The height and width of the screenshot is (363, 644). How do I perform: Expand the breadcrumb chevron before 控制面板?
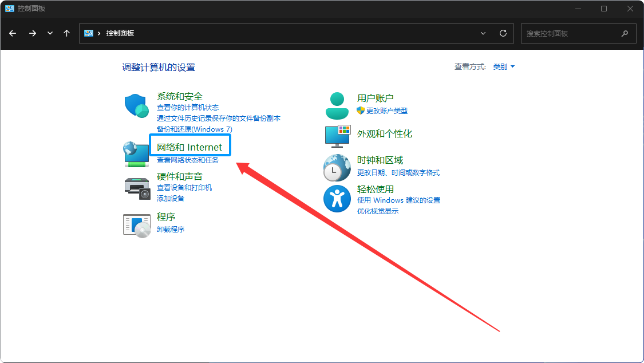tap(99, 33)
